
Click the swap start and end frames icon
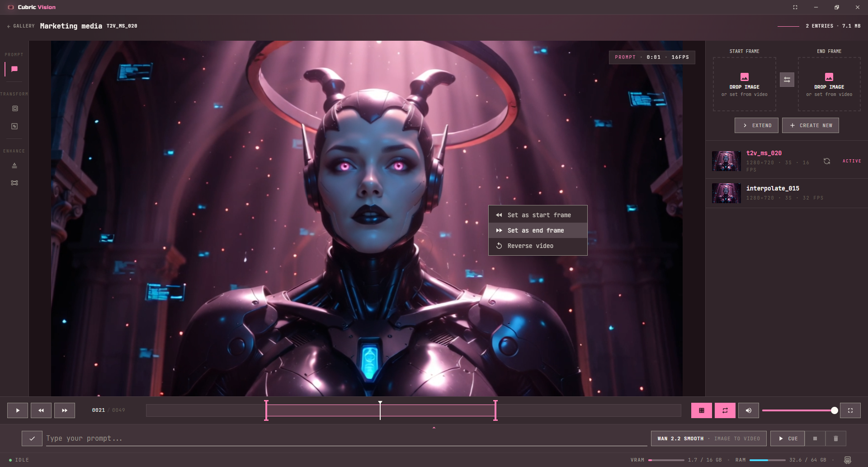787,80
